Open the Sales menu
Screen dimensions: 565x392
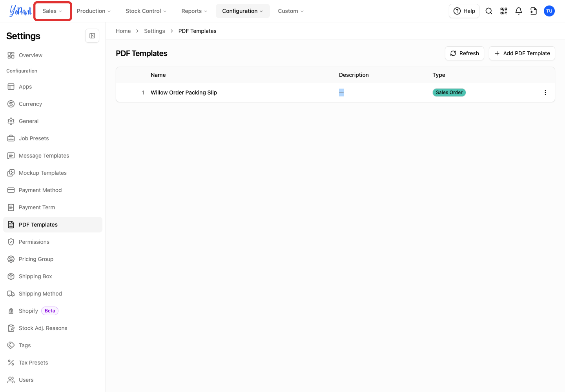point(53,11)
